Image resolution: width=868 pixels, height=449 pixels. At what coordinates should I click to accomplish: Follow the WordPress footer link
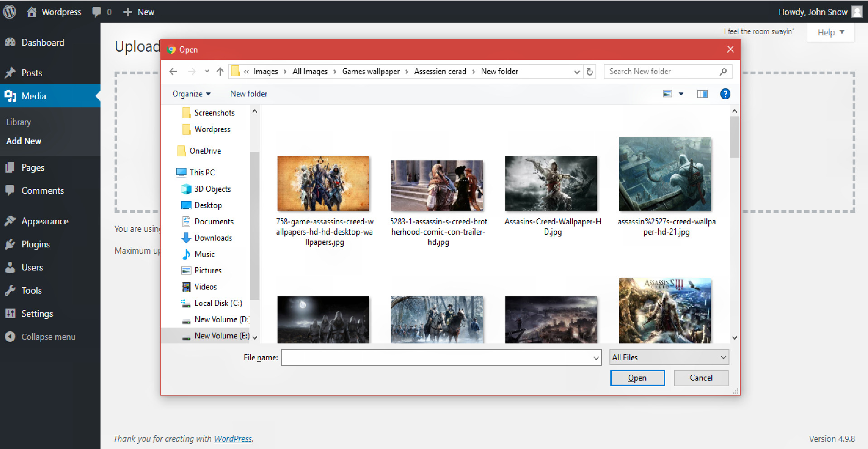[x=233, y=439]
